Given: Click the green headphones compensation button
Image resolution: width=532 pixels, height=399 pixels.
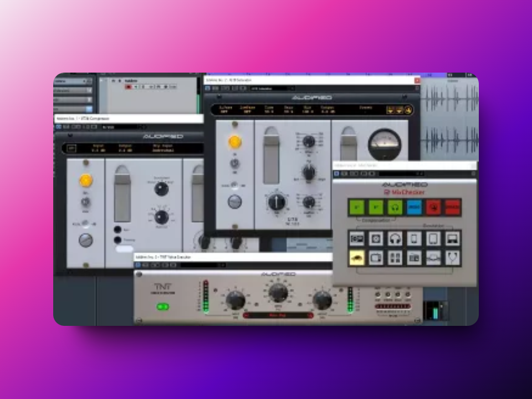Looking at the screenshot, I should pos(395,207).
